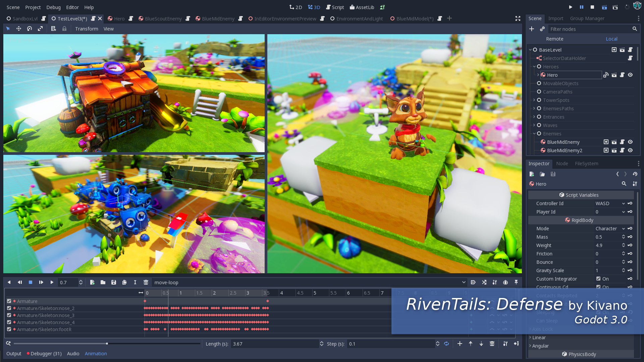
Task: Click the move/transform tool icon
Action: 18,29
